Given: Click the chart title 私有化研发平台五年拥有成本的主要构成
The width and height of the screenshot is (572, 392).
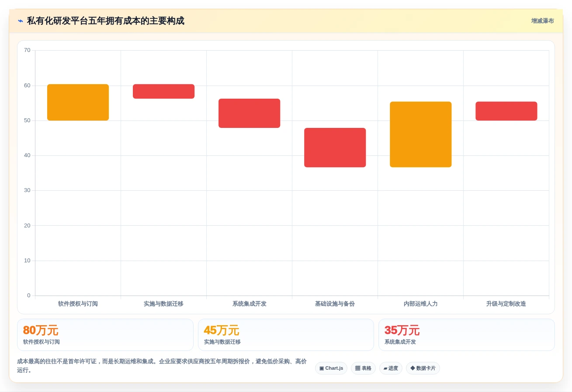Looking at the screenshot, I should point(106,21).
